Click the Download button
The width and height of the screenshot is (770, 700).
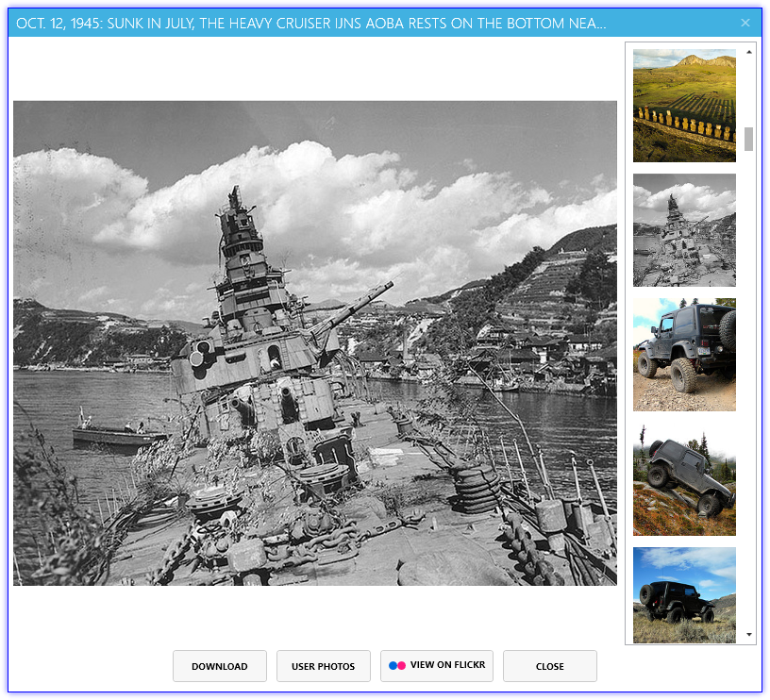click(x=220, y=666)
